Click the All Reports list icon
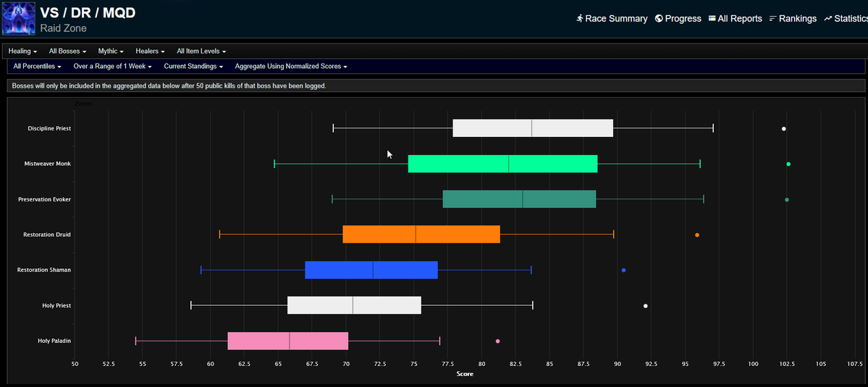The width and height of the screenshot is (868, 387). 712,18
